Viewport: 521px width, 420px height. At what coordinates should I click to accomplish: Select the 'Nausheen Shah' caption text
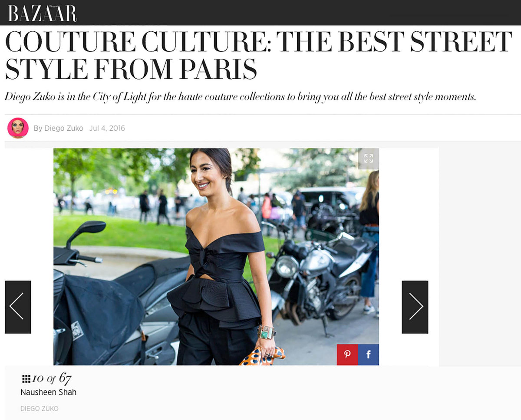pyautogui.click(x=48, y=392)
